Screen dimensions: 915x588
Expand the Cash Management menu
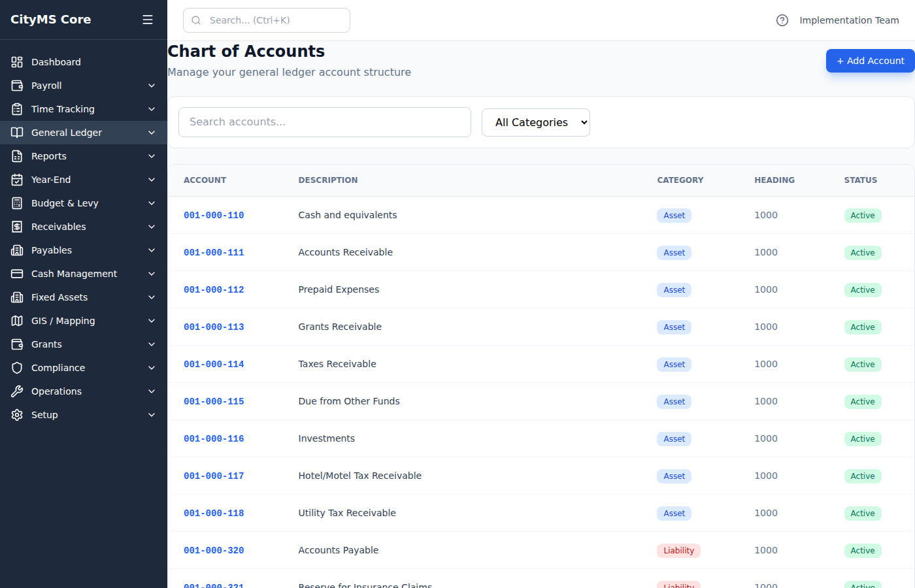[x=74, y=273]
